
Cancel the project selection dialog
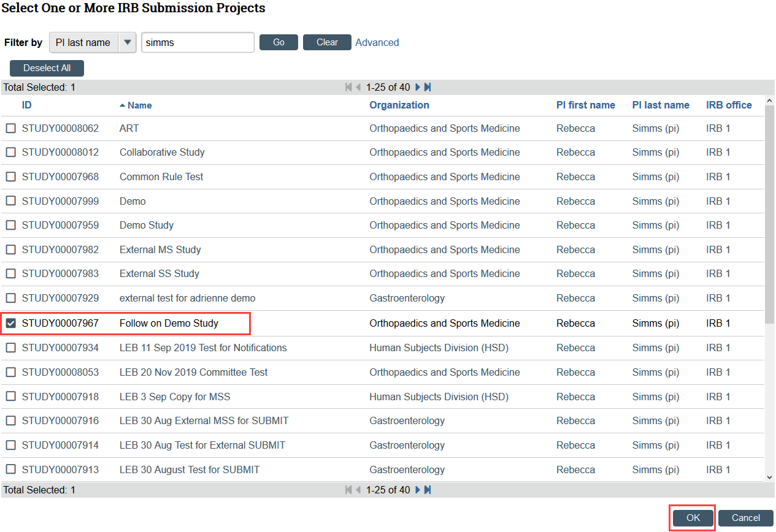(746, 518)
